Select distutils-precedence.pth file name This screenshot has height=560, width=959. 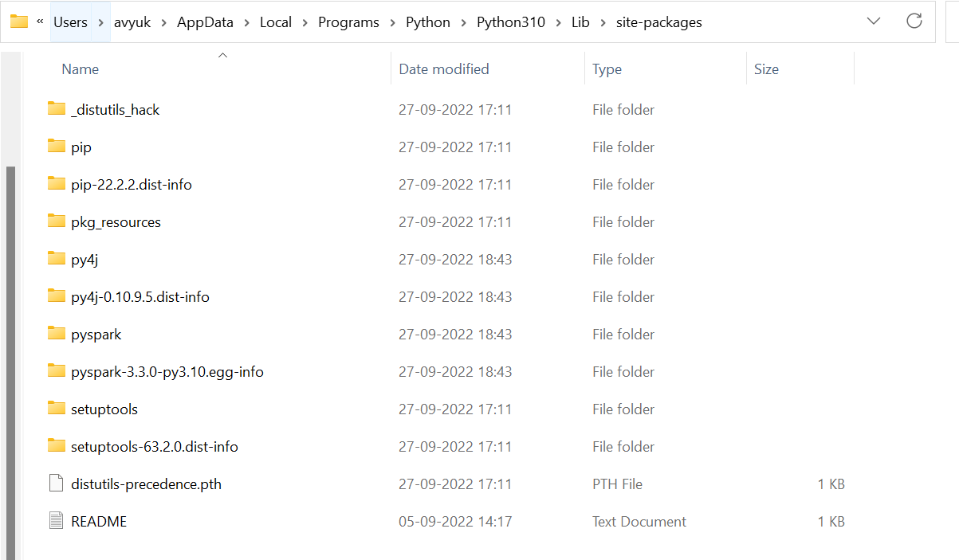[x=146, y=484]
